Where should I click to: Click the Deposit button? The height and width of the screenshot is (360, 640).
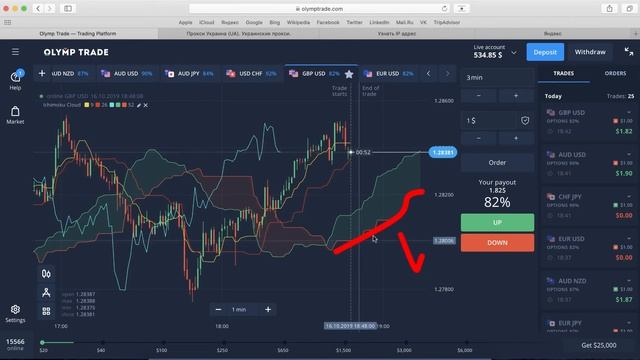545,52
